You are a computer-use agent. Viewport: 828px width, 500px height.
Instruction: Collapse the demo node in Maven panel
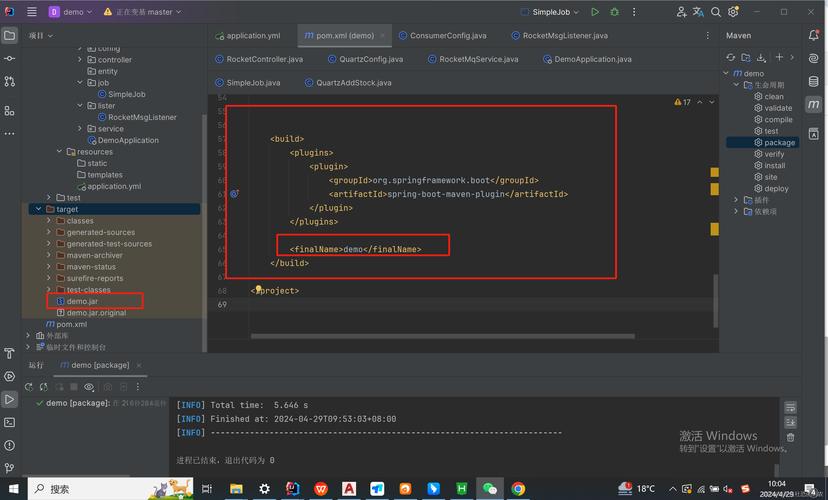[x=726, y=73]
